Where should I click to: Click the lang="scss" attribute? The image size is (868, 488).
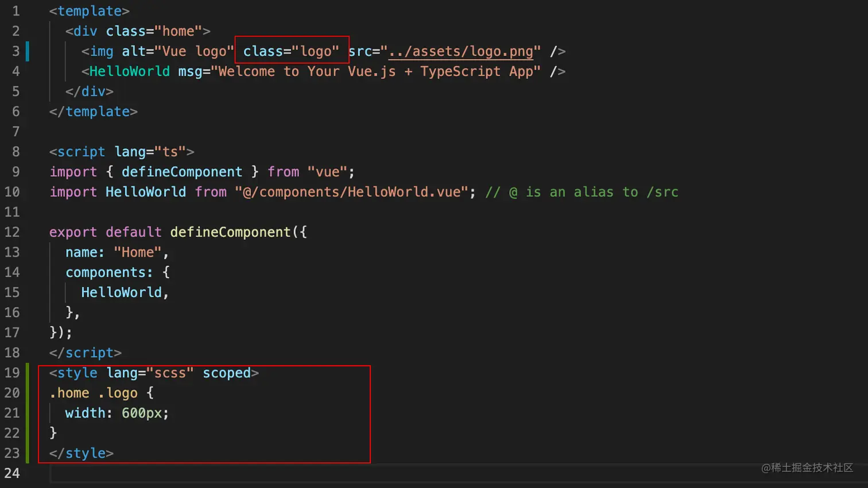tap(150, 373)
